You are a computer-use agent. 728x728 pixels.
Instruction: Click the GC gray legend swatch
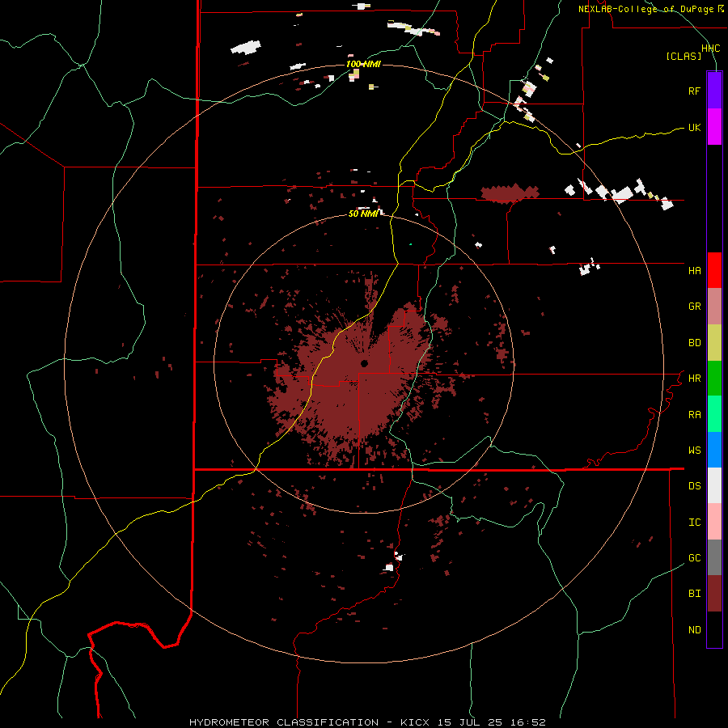click(714, 557)
